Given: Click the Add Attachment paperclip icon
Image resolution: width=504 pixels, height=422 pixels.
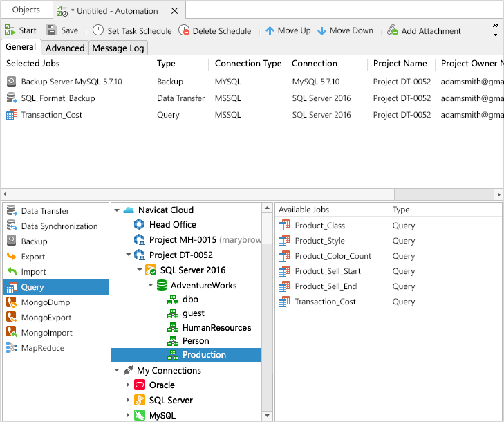Looking at the screenshot, I should pyautogui.click(x=393, y=30).
